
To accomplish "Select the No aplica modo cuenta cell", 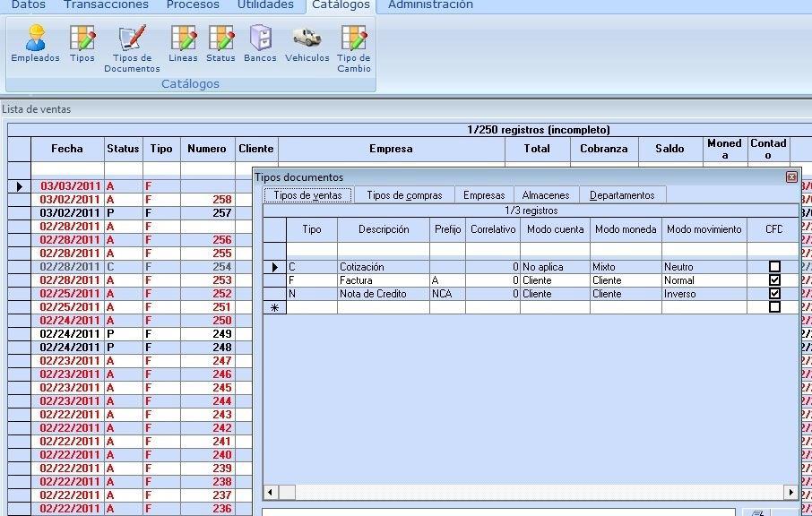I will 555,267.
